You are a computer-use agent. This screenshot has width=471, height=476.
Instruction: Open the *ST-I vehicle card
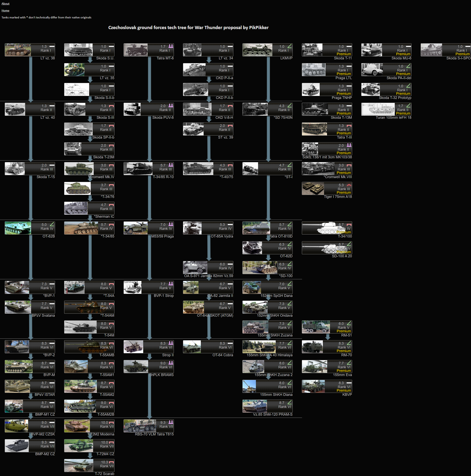pyautogui.click(x=268, y=168)
